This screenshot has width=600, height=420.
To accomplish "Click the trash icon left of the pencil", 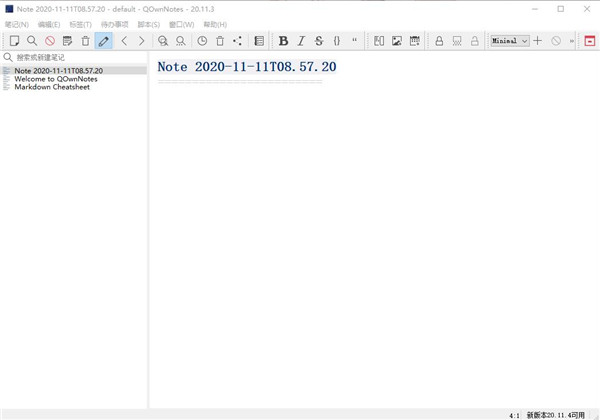I will [85, 41].
